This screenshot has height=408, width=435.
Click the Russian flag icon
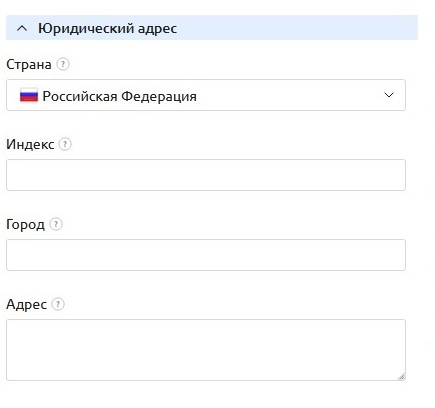coord(29,95)
